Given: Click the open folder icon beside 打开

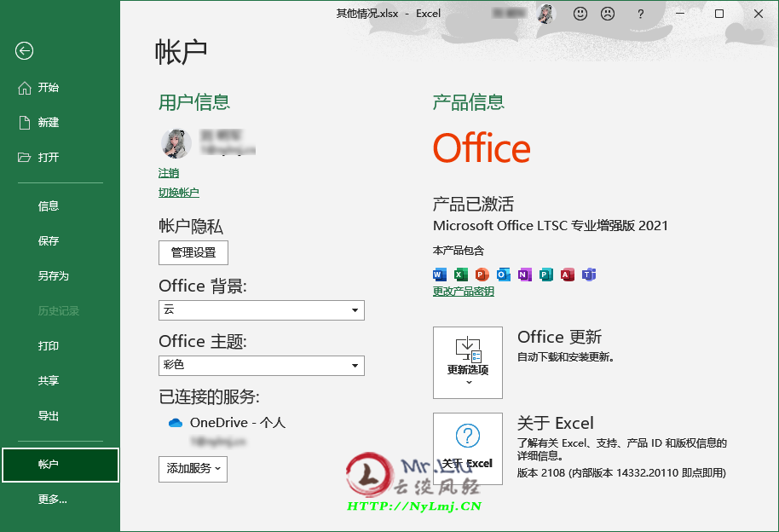Looking at the screenshot, I should [x=25, y=158].
